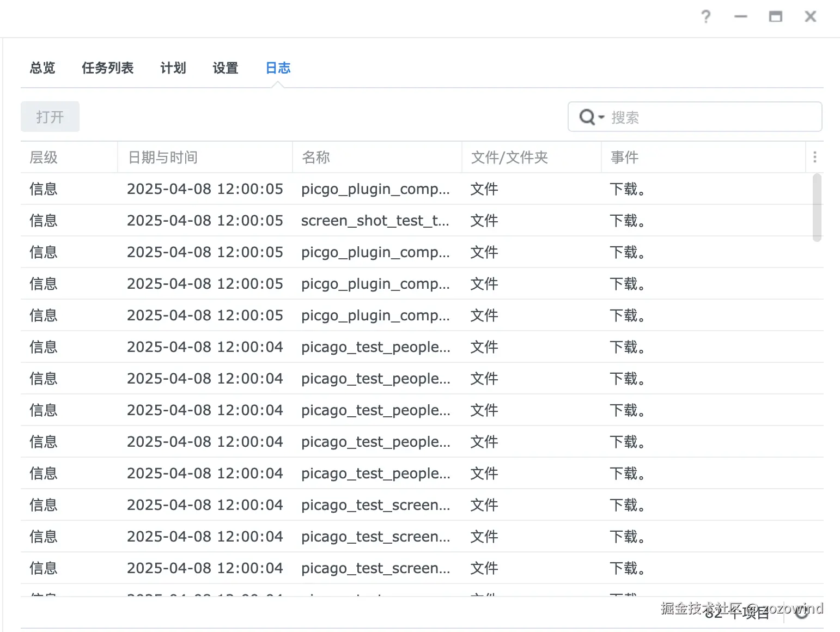Select the first picago_test_people... log entry
The height and width of the screenshot is (632, 840).
click(422, 347)
